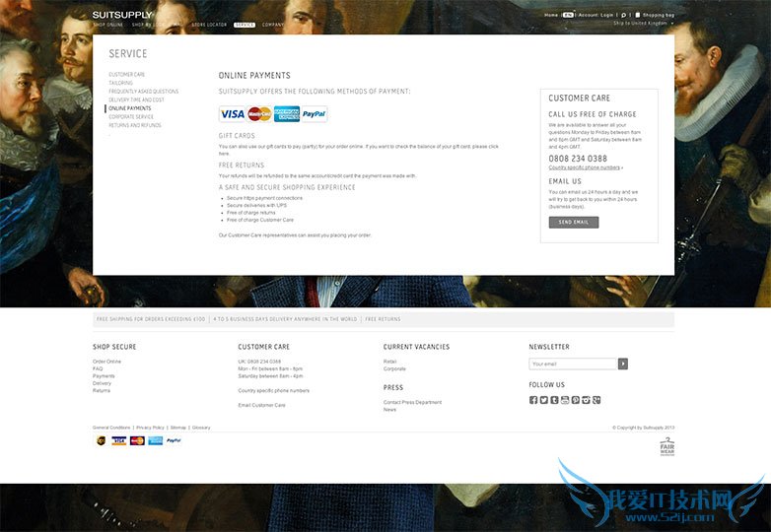This screenshot has height=532, width=771.
Task: Open the footer FAQ link
Action: (98, 368)
